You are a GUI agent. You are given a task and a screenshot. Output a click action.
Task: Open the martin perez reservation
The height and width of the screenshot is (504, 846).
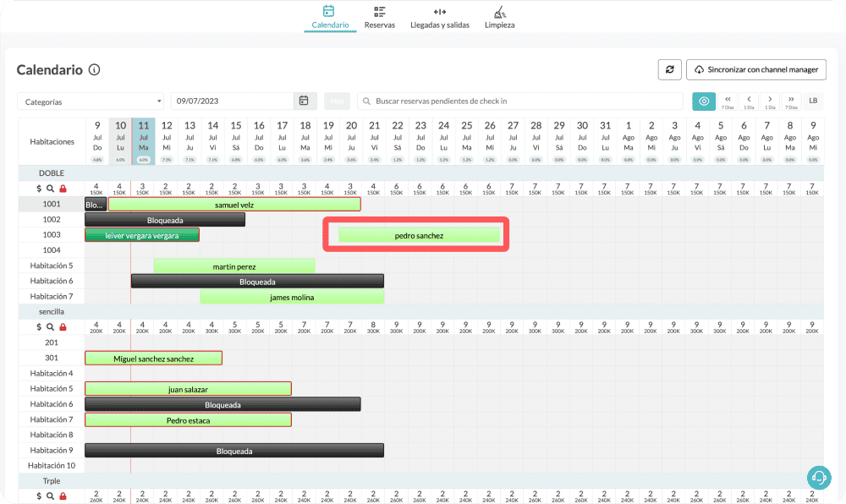(x=234, y=266)
